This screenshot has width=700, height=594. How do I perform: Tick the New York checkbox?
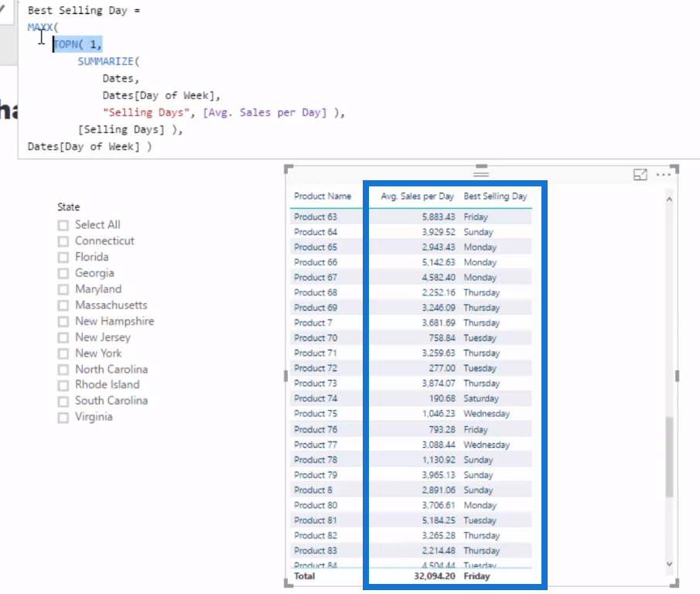click(x=63, y=354)
